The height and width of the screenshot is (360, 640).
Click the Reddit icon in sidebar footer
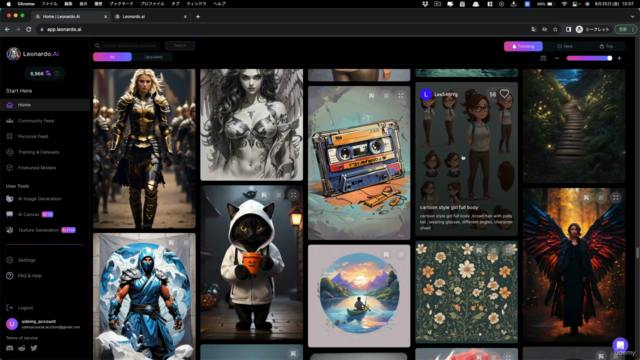pyautogui.click(x=22, y=348)
